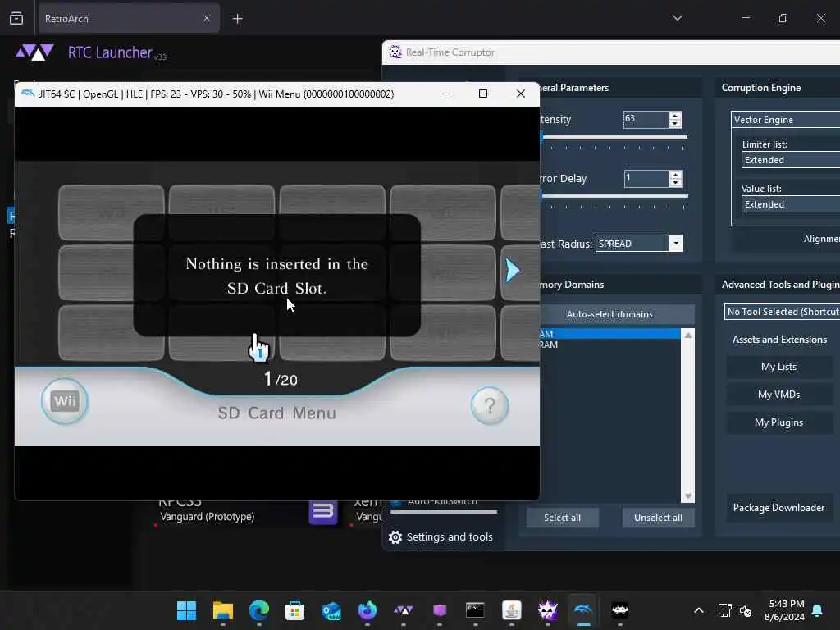The height and width of the screenshot is (630, 840).
Task: Open File Explorer from the taskbar
Action: (223, 610)
